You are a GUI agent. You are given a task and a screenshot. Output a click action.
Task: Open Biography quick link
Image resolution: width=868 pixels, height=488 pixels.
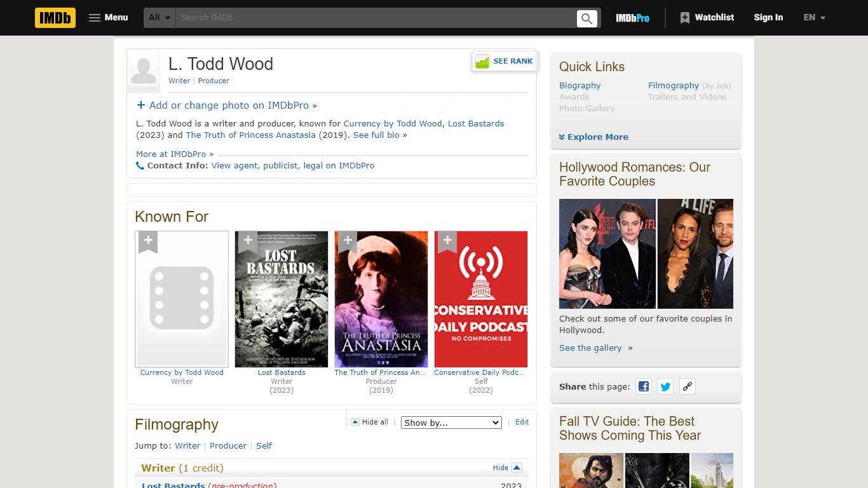[580, 86]
